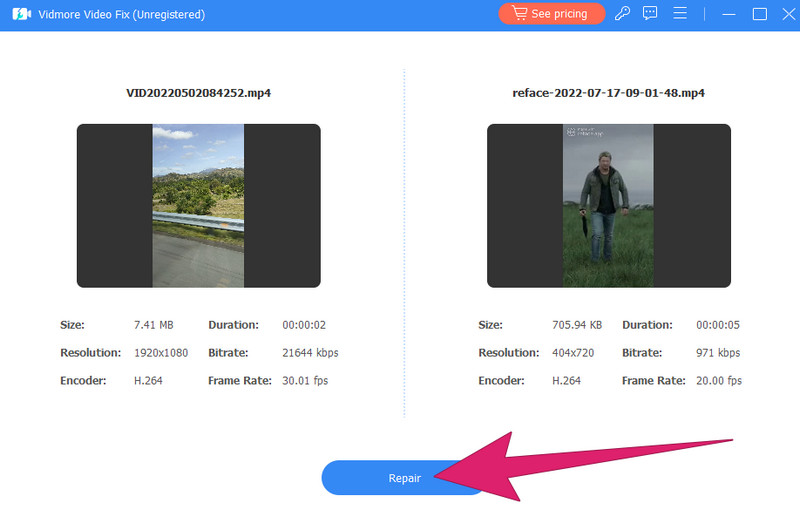Open the See pricing page
Screen dimensions: 800x517
point(552,14)
